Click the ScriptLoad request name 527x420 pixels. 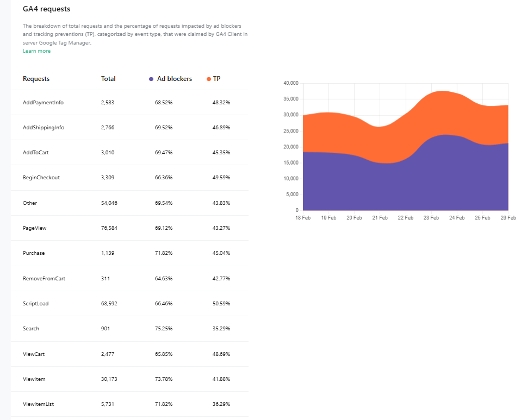tap(35, 304)
